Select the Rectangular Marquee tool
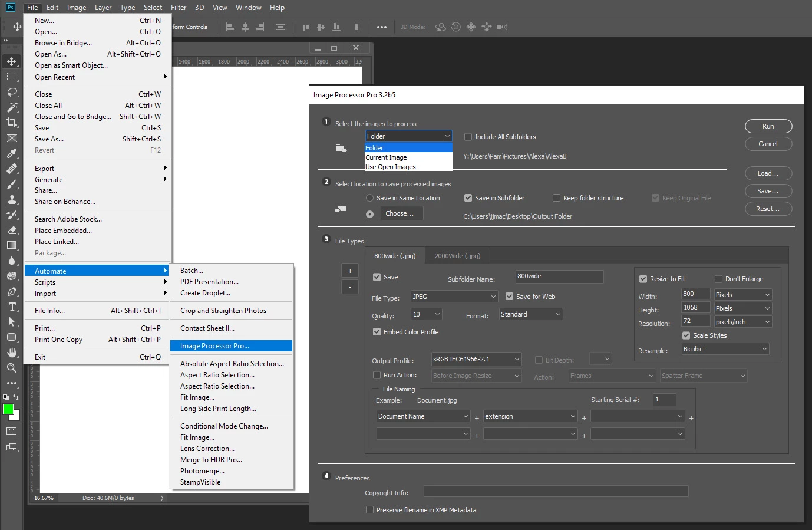This screenshot has height=530, width=812. pyautogui.click(x=12, y=77)
